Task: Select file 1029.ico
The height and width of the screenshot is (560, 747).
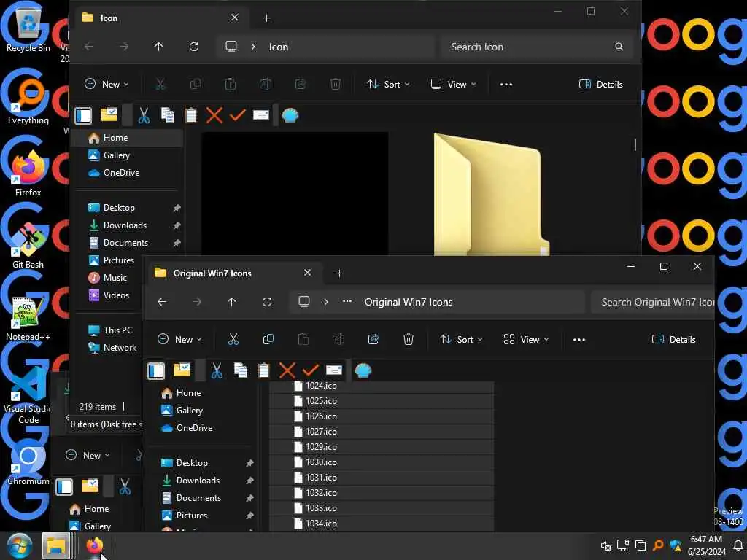Action: (x=381, y=447)
